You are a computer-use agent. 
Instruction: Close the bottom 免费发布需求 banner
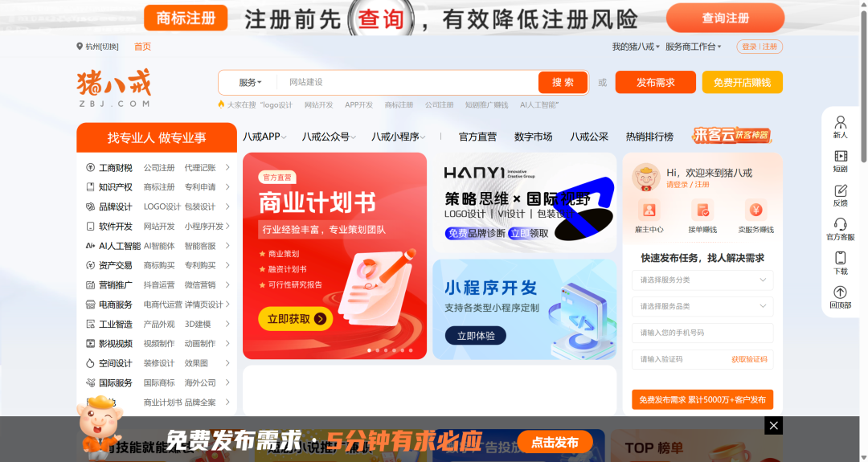(x=773, y=426)
